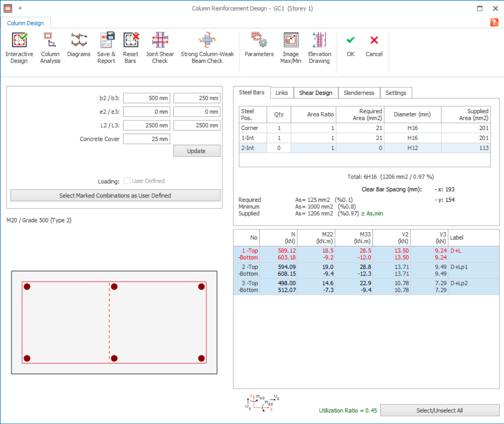Viewport: 504px width, 424px height.
Task: Open the Elevation Drawing tool
Action: [x=319, y=47]
